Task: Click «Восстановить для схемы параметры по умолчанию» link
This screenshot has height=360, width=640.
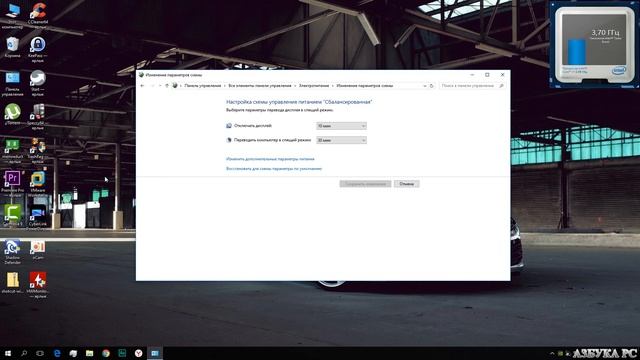Action: point(274,169)
